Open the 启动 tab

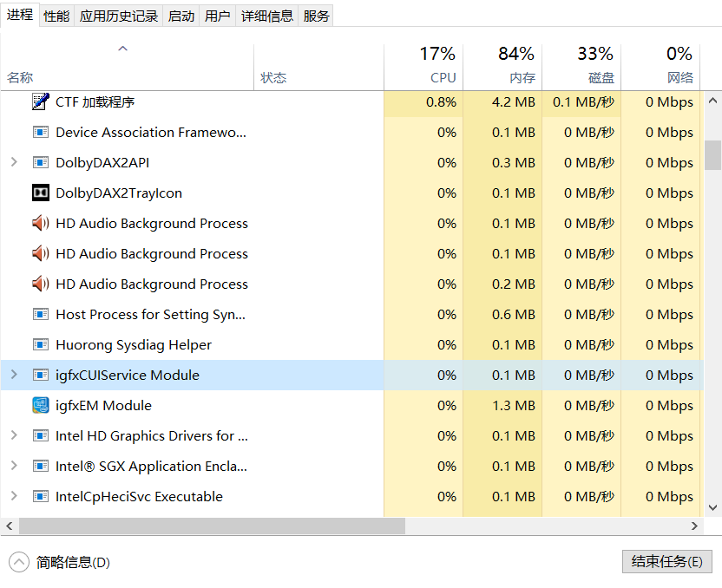181,16
